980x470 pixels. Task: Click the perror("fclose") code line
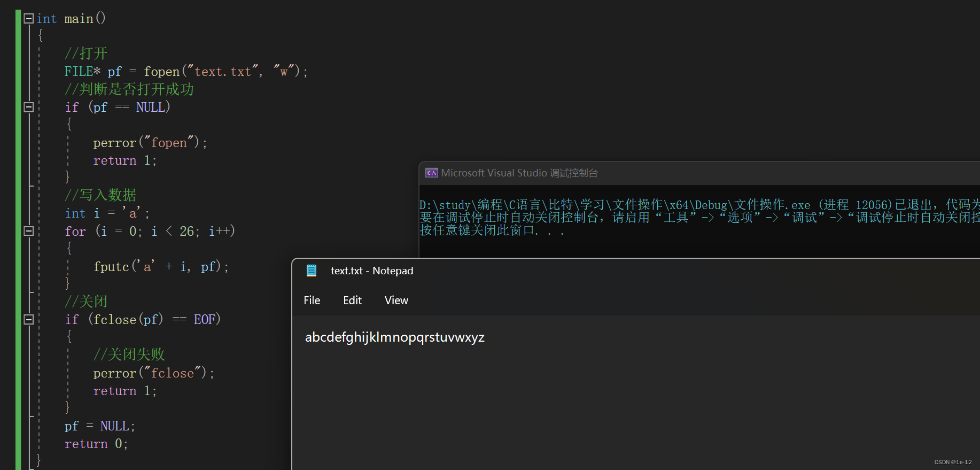(x=153, y=373)
